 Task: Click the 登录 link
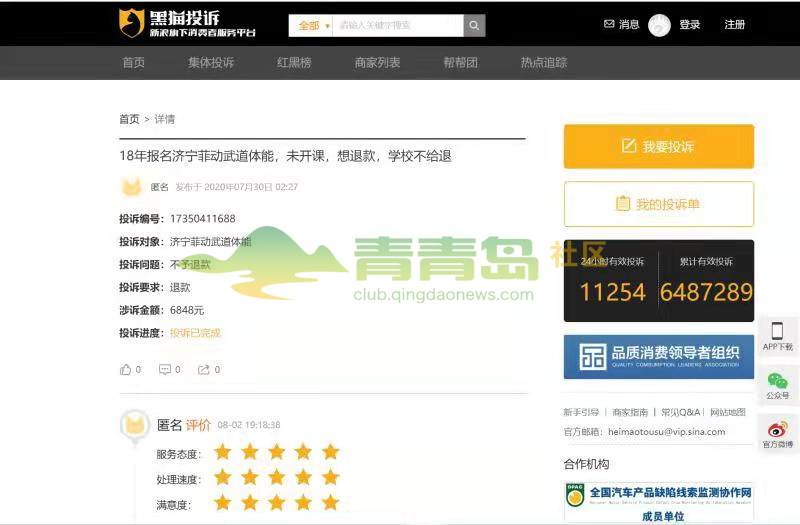(689, 24)
